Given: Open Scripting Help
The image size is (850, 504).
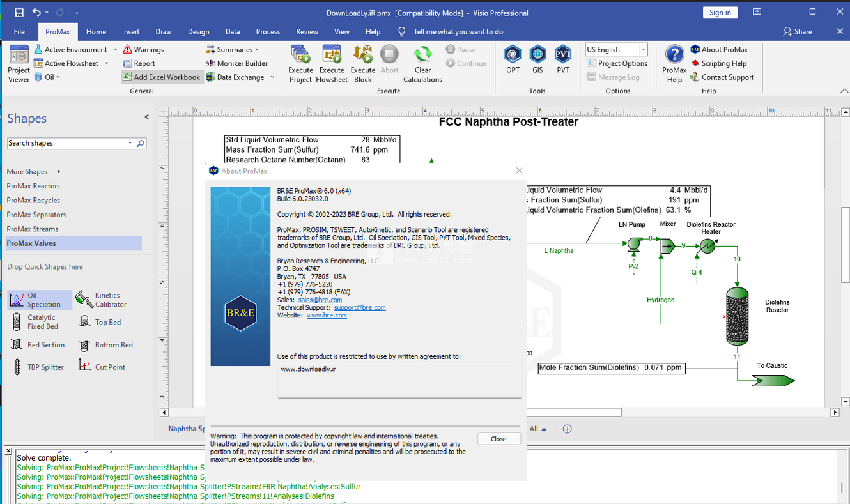Looking at the screenshot, I should pos(718,63).
